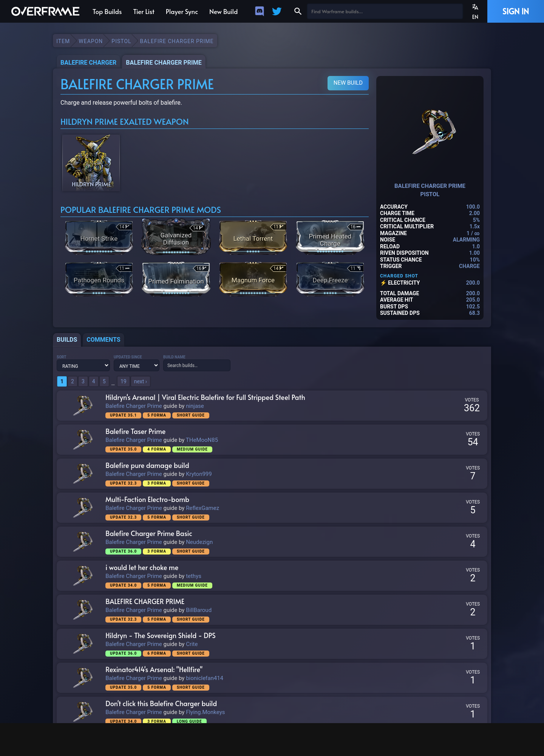Open the BALEFIRE CHARGER PRIME breadcrumb
Viewport: 544px width, 756px height.
tap(177, 41)
